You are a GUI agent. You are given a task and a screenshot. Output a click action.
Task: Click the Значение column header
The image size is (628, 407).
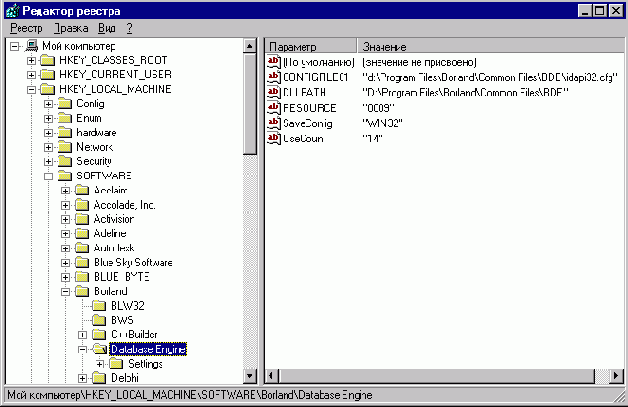pos(490,46)
